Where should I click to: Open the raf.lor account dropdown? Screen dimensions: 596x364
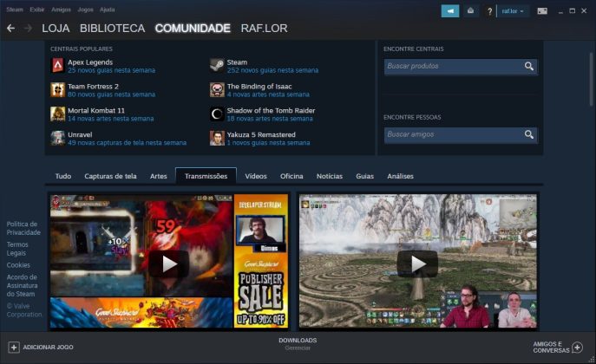(x=513, y=11)
